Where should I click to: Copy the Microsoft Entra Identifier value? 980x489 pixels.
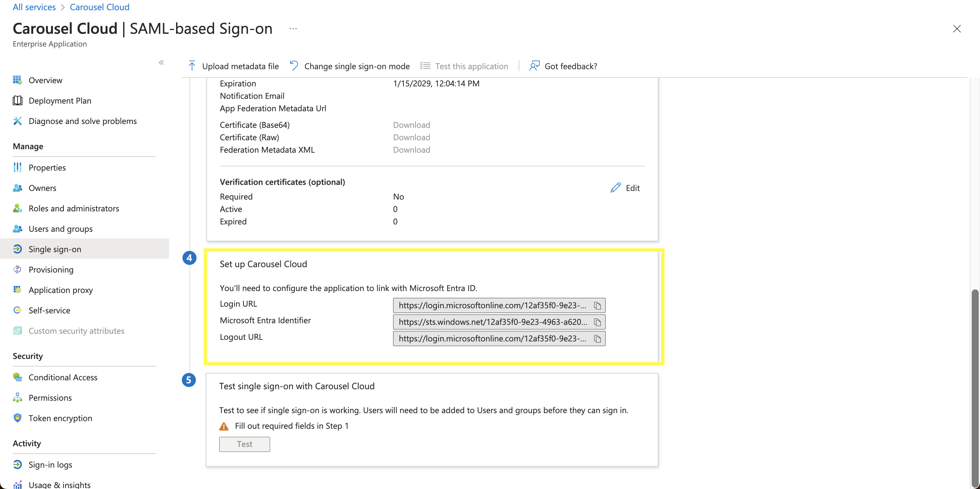[x=597, y=322]
